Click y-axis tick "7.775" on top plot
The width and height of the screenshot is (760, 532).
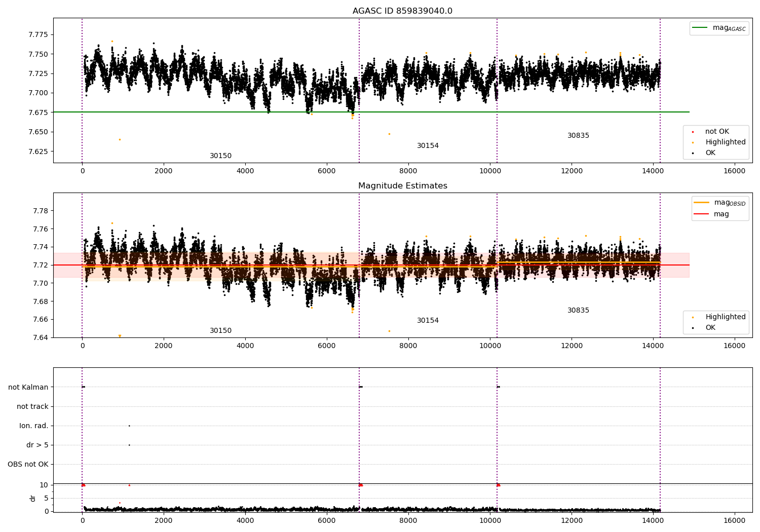click(x=39, y=34)
